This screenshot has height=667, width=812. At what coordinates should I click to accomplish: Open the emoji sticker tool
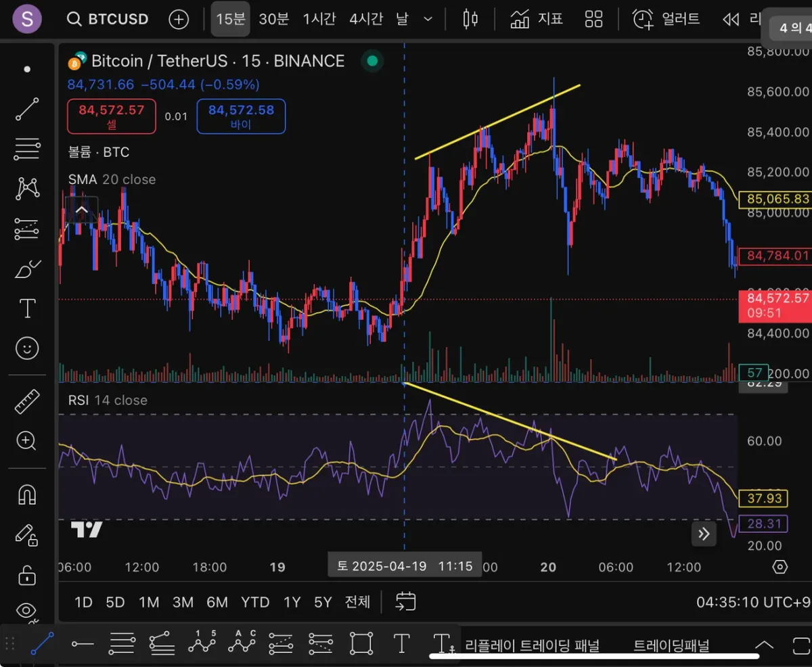pyautogui.click(x=27, y=348)
